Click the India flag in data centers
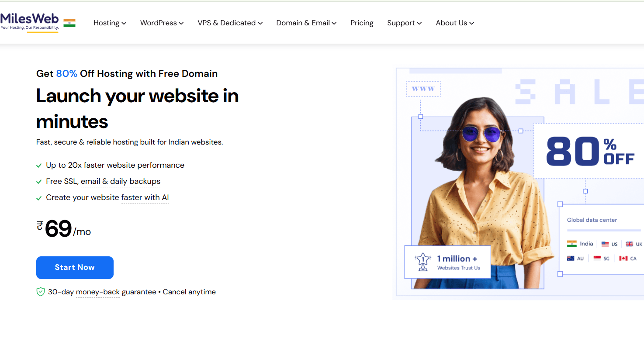The height and width of the screenshot is (338, 644). (572, 244)
